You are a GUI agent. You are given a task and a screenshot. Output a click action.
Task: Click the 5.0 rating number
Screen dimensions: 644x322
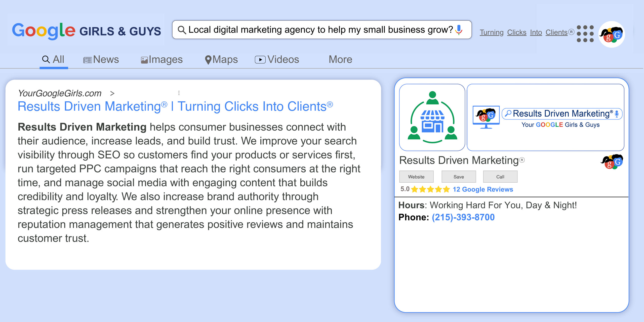coord(405,189)
